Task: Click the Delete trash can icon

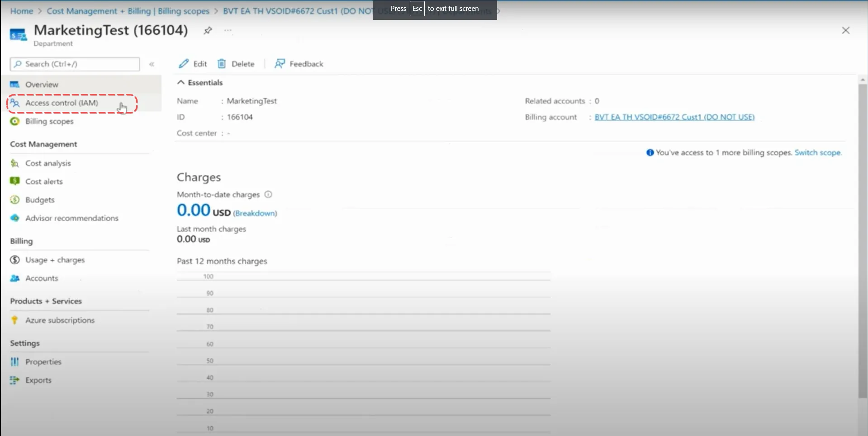Action: pos(222,64)
